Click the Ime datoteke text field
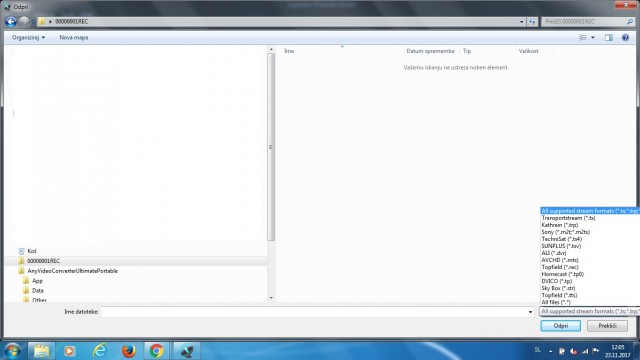640x360 pixels. [x=314, y=312]
